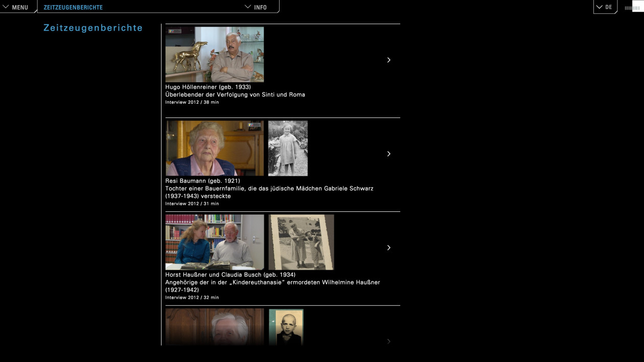
Task: Expand the INFO panel
Action: 256,7
